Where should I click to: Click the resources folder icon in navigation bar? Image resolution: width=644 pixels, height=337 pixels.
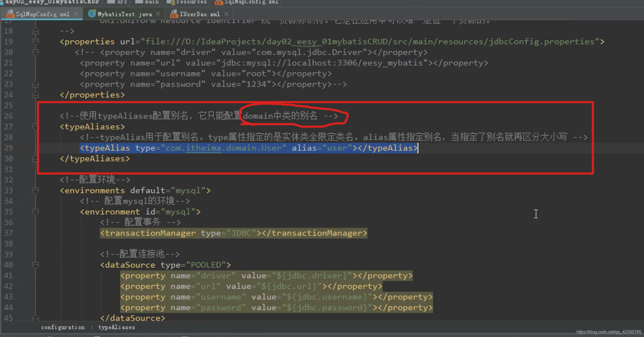pos(170,2)
